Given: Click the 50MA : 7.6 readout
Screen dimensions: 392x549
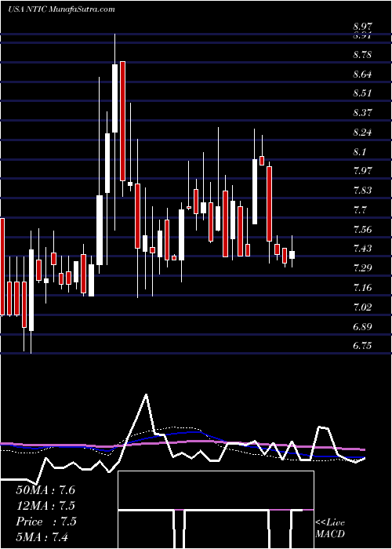Looking at the screenshot, I should click(45, 489).
